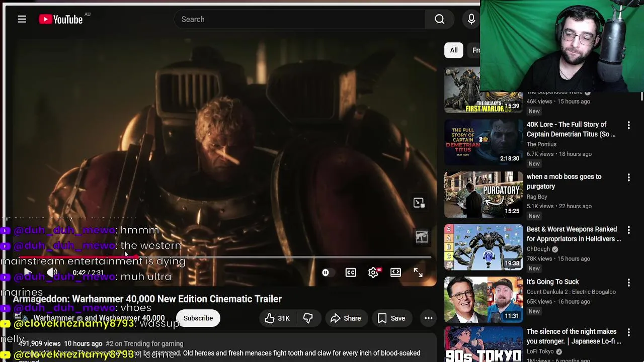644x362 pixels.
Task: Click the 11:31 duration badge
Action: point(512,316)
